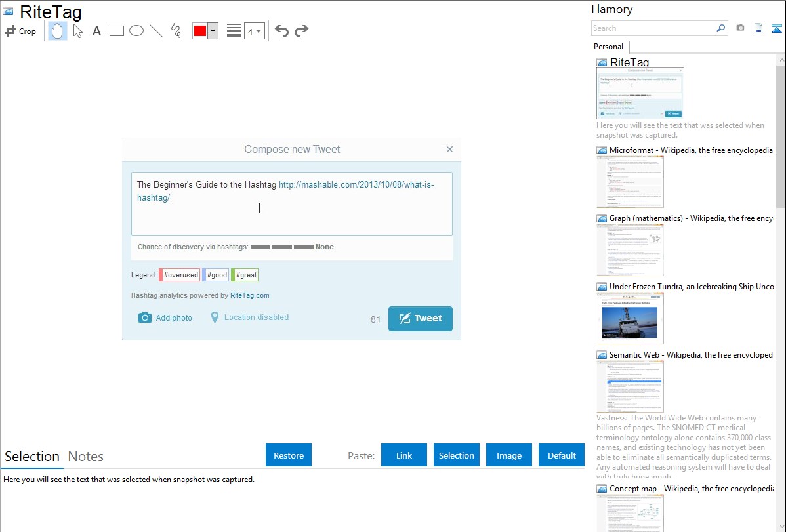Open the Graph (mathematics) snapshot thumbnail
The height and width of the screenshot is (532, 786).
(630, 250)
